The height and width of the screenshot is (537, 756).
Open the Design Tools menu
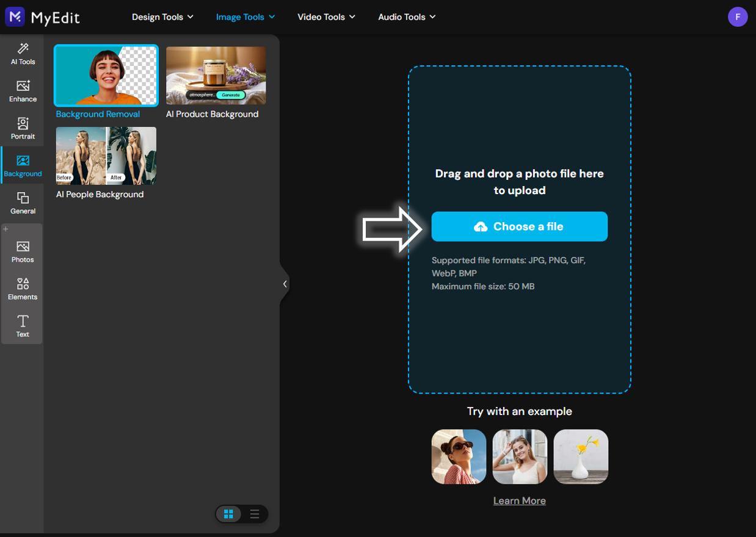click(162, 16)
